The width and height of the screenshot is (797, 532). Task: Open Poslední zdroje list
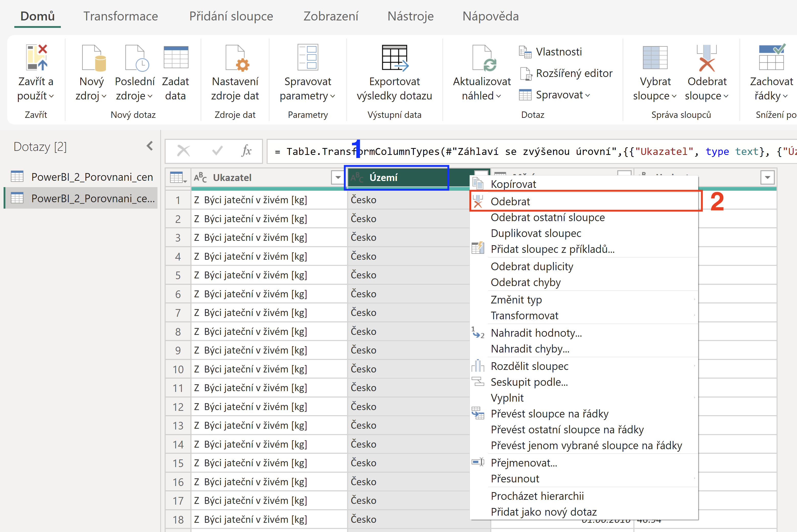135,73
